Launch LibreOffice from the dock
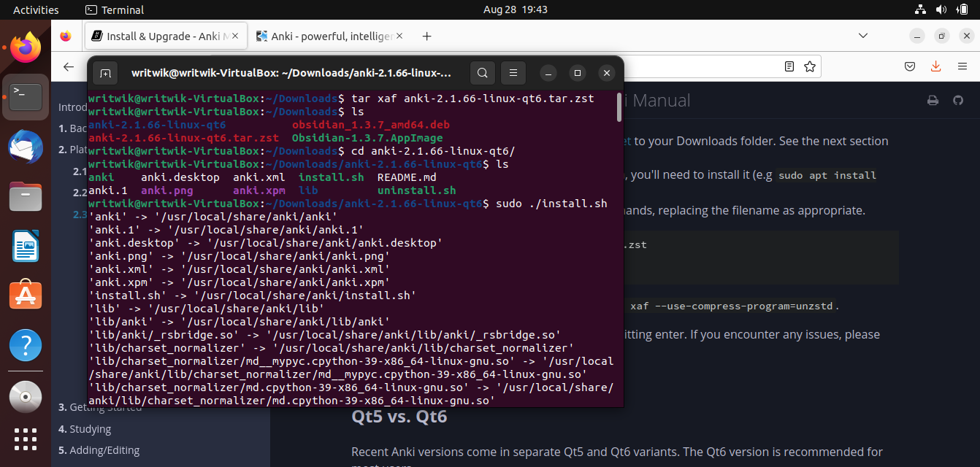 [x=25, y=246]
